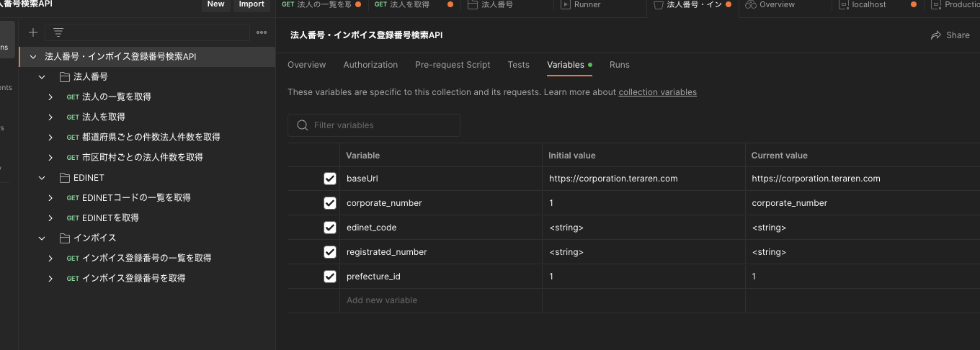Uncheck the baseUrl variable checkbox
The image size is (980, 350).
(330, 179)
